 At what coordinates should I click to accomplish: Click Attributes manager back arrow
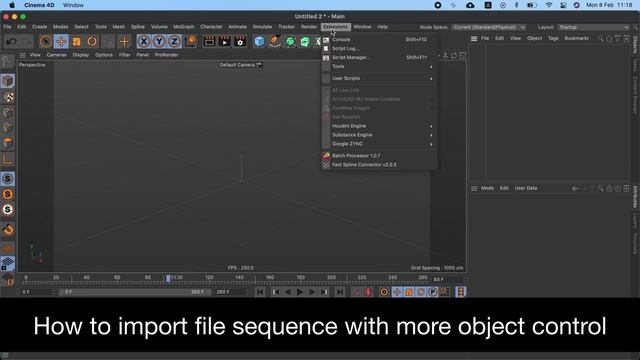point(575,189)
